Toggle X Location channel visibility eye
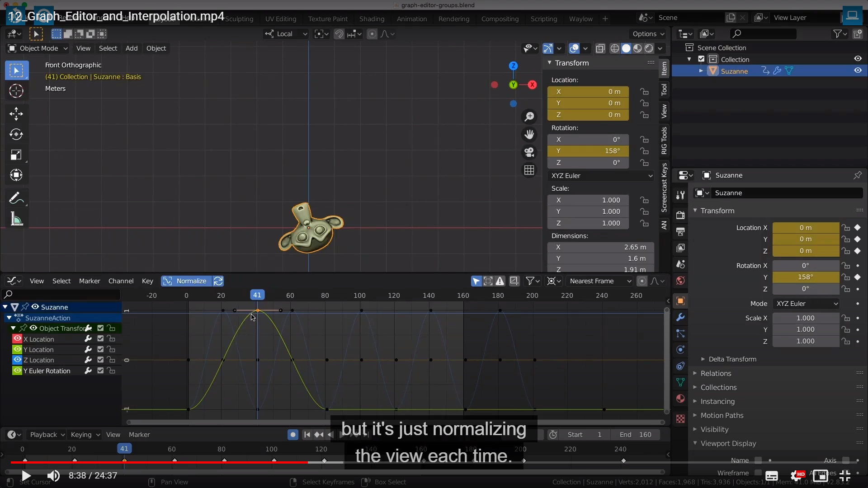The image size is (868, 488). [17, 339]
